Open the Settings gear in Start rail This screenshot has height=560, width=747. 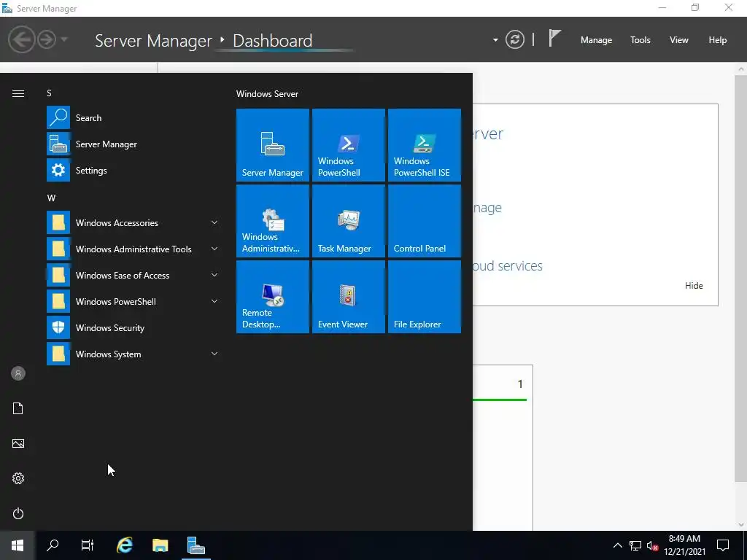coord(18,478)
